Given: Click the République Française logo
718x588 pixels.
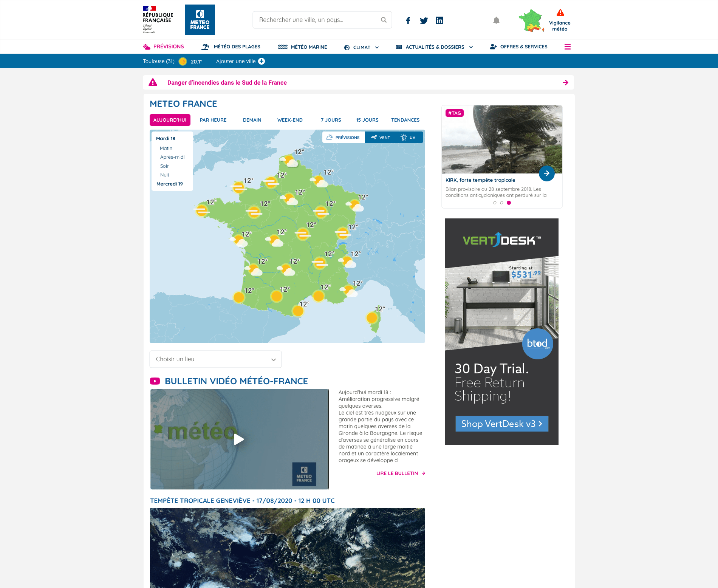Looking at the screenshot, I should coord(158,20).
